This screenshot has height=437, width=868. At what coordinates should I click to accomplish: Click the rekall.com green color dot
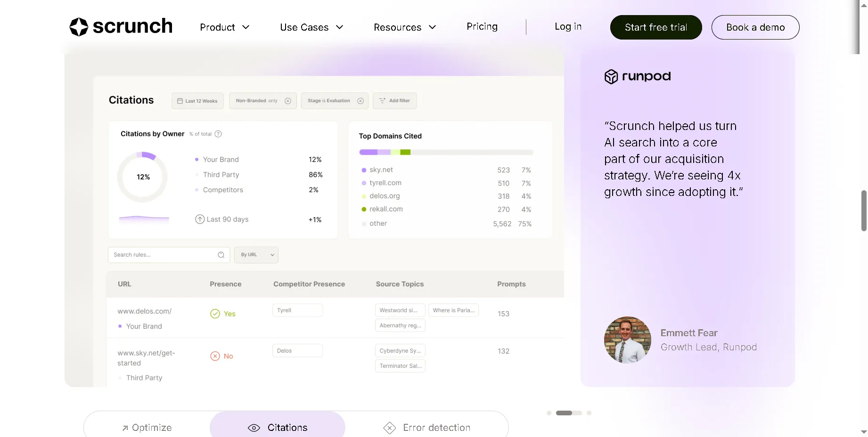click(364, 209)
